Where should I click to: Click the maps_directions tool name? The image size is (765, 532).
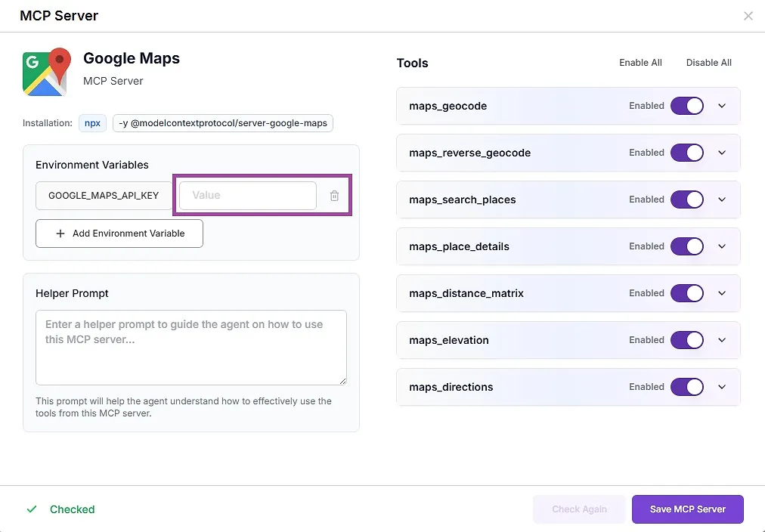pos(451,387)
